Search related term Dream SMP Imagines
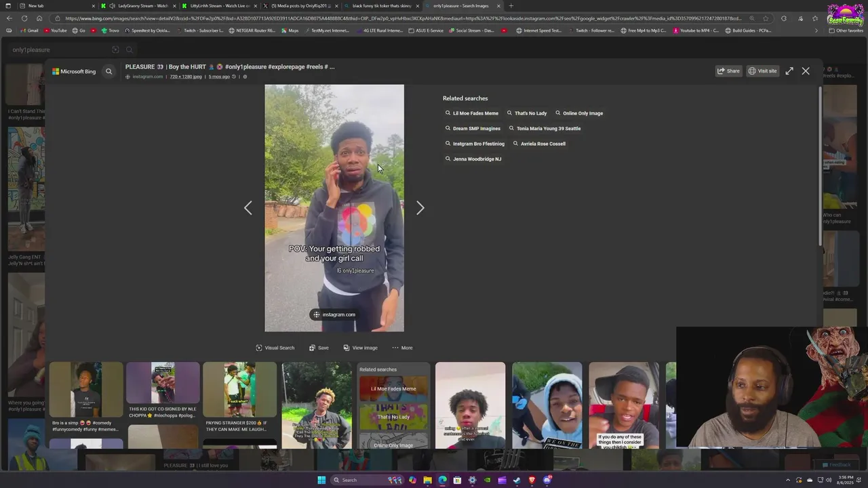The height and width of the screenshot is (488, 868). pos(473,128)
